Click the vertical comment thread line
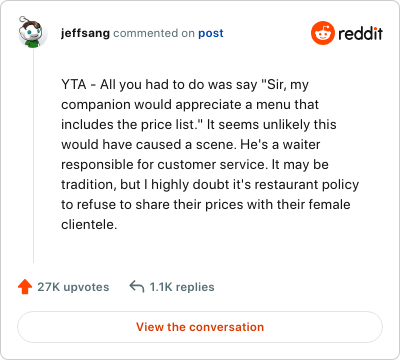Viewport: 400px width, 360px height. [33, 156]
